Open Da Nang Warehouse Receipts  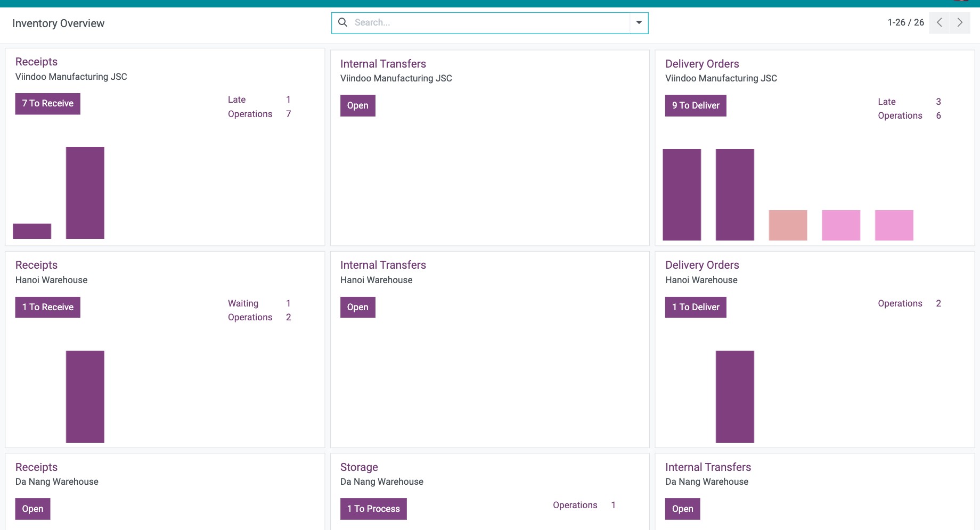[x=33, y=509]
